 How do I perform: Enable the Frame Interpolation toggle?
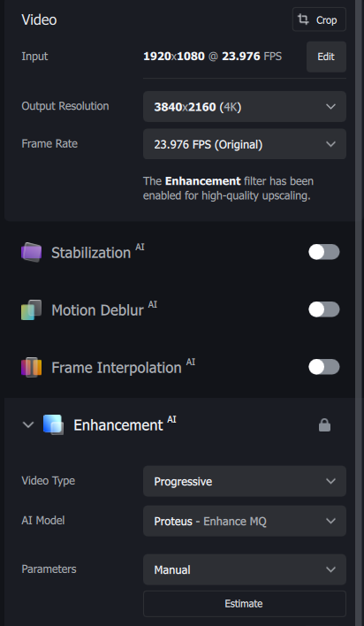[323, 367]
